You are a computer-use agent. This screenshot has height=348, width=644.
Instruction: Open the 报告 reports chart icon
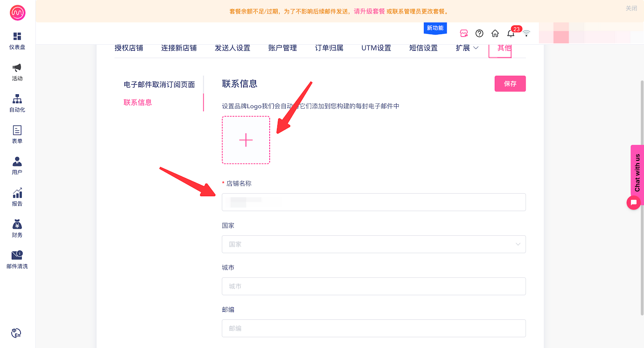click(x=17, y=193)
